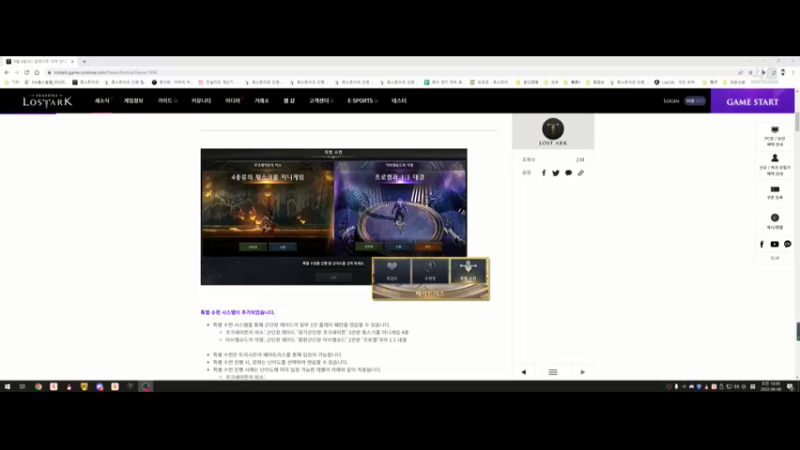Screen dimensions: 800x450
Task: Open YouTube channel from right sidebar
Action: (774, 244)
